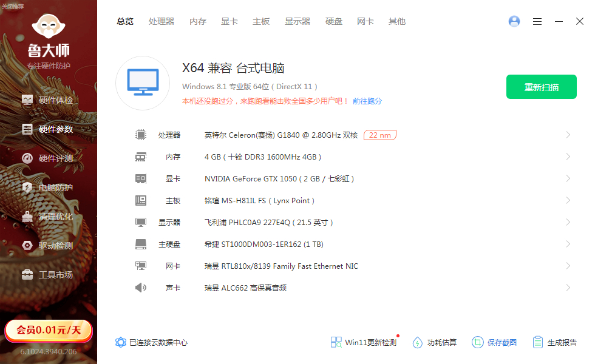Open the 电脑防护 shield icon
Viewport: 595px width, 364px height.
(x=27, y=187)
